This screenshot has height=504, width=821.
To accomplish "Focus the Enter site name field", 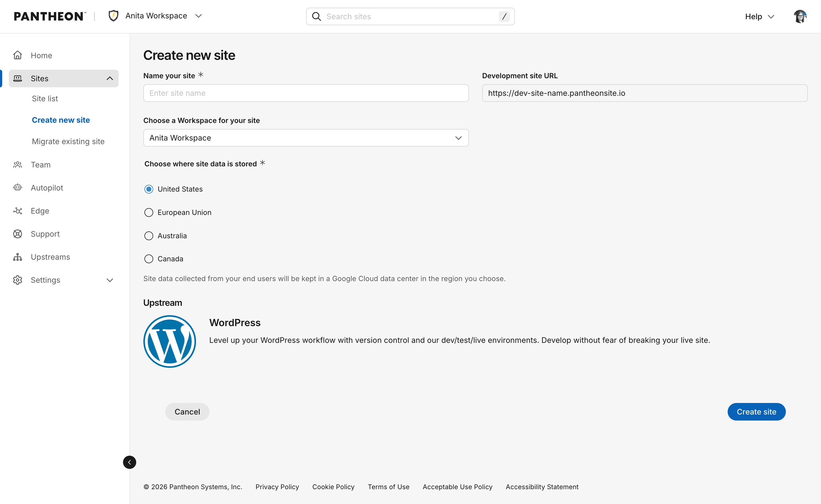I will [x=306, y=93].
